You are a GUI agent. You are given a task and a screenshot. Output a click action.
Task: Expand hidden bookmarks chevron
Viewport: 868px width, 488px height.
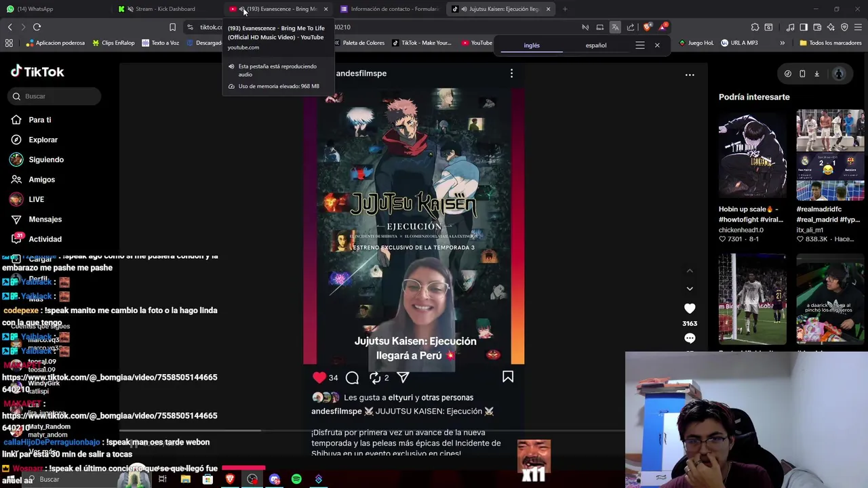[x=782, y=43]
